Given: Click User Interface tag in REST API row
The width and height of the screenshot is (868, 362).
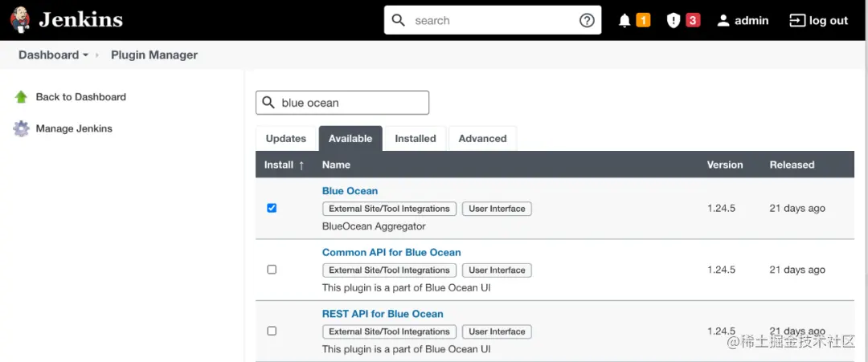Looking at the screenshot, I should click(x=497, y=331).
